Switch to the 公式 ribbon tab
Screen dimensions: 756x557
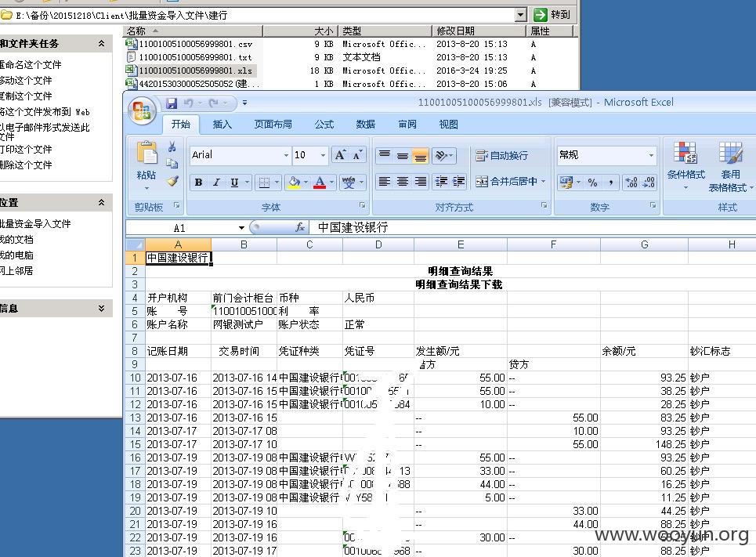click(x=324, y=125)
